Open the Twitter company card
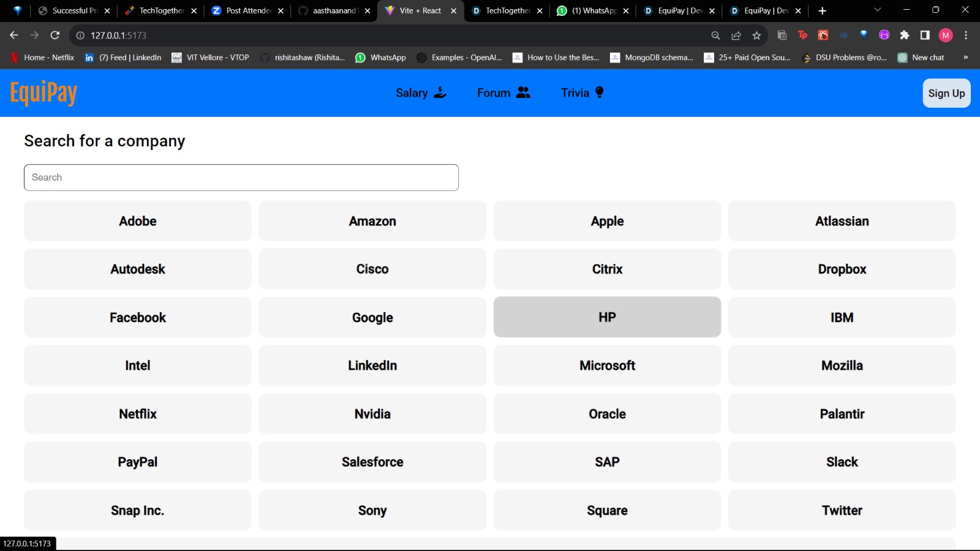Screen dimensions: 980x551 click(842, 511)
